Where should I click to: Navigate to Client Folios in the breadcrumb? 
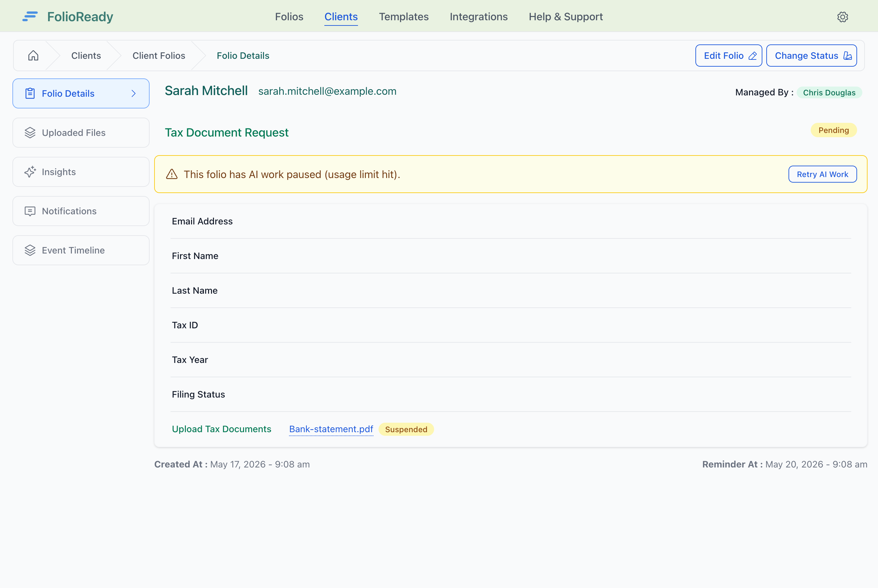pyautogui.click(x=158, y=56)
